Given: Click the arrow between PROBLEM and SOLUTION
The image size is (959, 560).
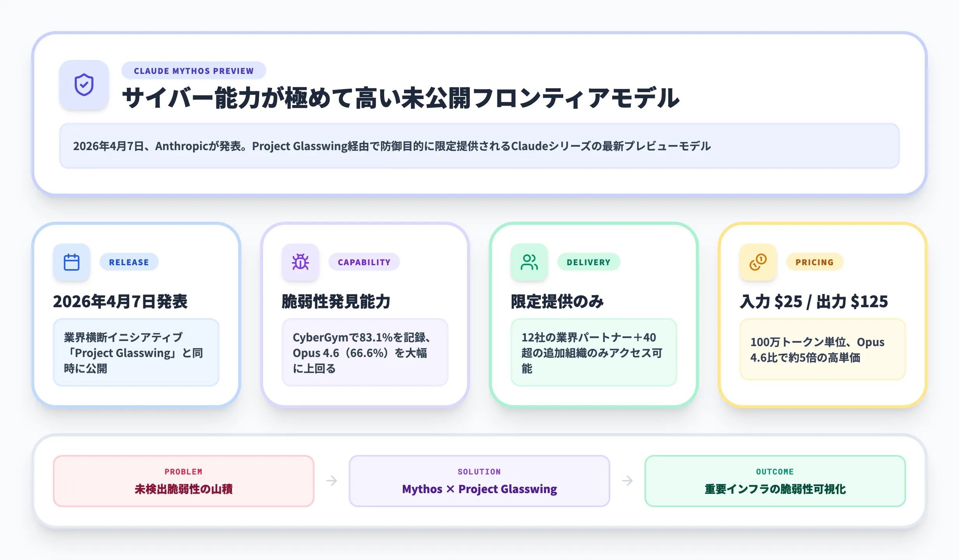Looking at the screenshot, I should click(x=332, y=481).
